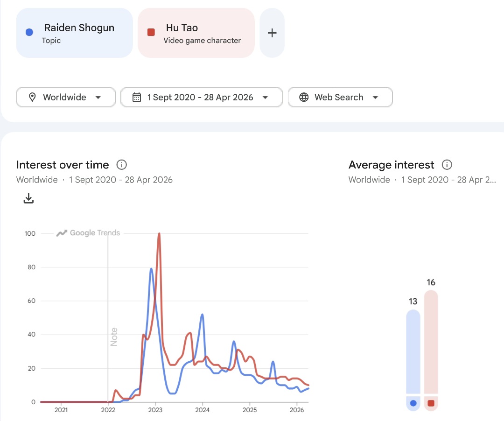
Task: Click the blue average interest bar labeled 13
Action: [x=413, y=351]
